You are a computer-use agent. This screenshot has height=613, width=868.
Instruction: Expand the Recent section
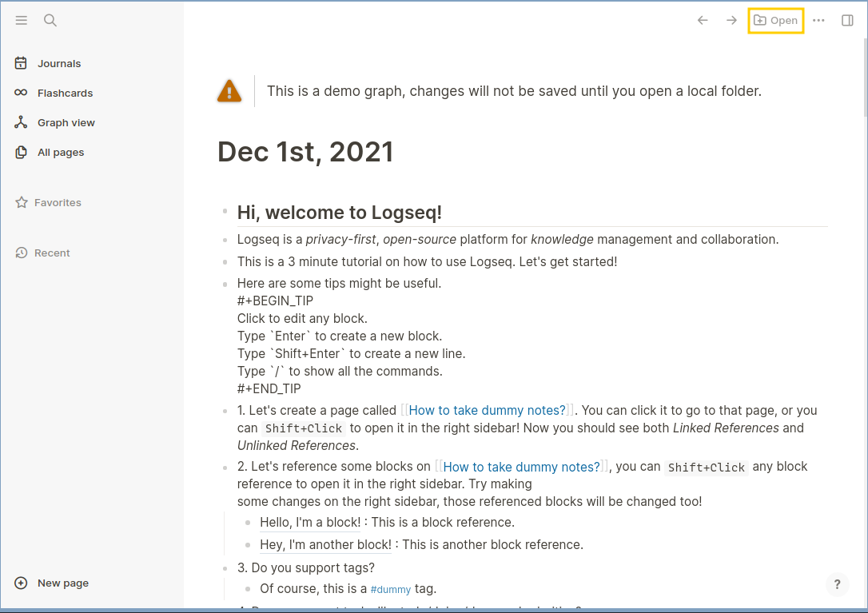(52, 253)
